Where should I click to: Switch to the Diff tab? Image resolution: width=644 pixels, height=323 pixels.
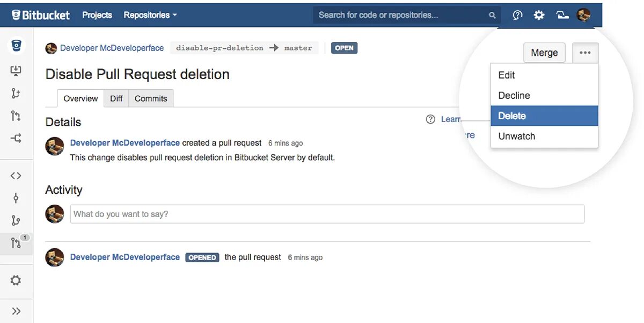[116, 98]
